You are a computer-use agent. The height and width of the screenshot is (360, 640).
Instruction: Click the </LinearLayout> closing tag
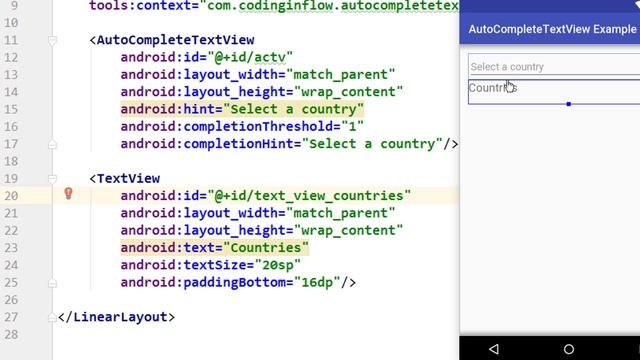click(116, 317)
